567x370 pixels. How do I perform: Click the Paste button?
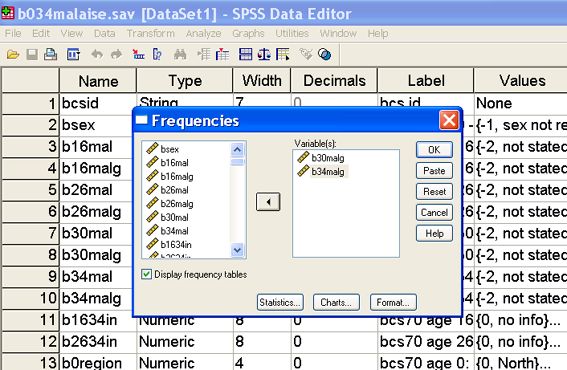click(x=434, y=170)
